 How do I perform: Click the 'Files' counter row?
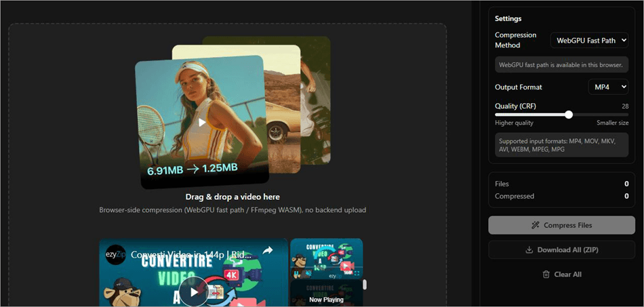coord(561,184)
